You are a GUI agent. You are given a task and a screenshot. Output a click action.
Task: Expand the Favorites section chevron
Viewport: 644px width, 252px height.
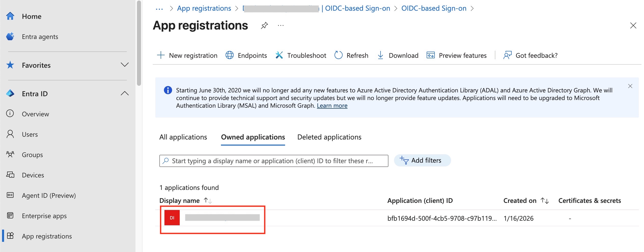[x=124, y=65]
